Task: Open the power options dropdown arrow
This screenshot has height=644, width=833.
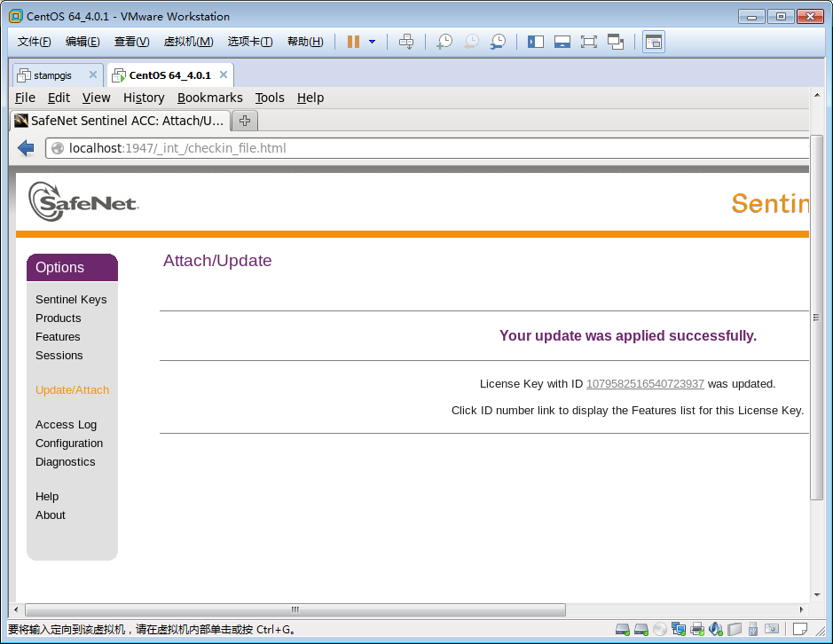Action: [x=372, y=42]
